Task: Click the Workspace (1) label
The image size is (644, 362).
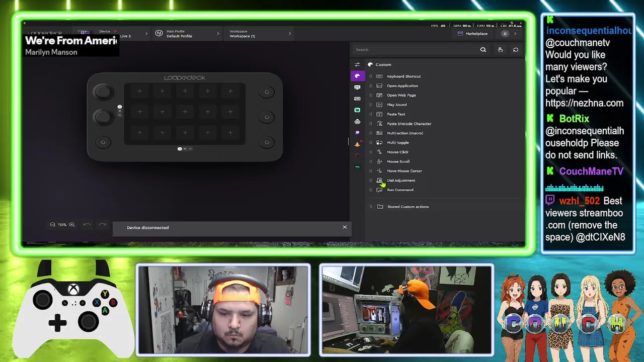Action: 243,36
